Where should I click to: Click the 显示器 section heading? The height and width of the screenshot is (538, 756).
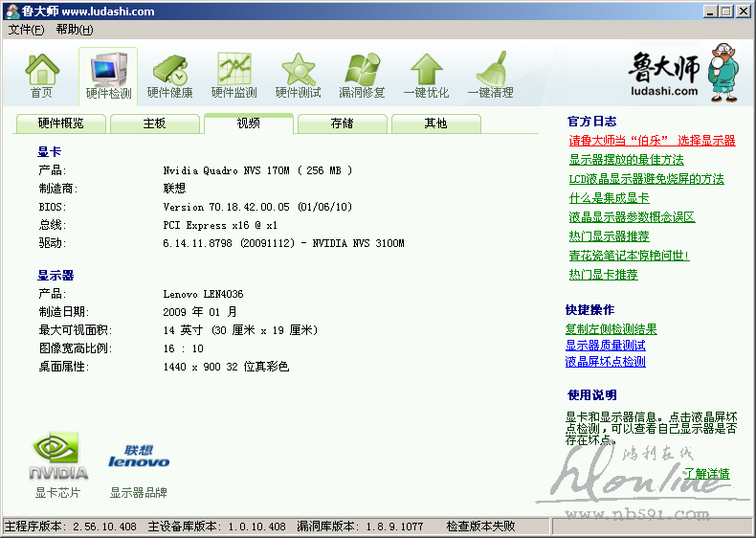point(56,276)
